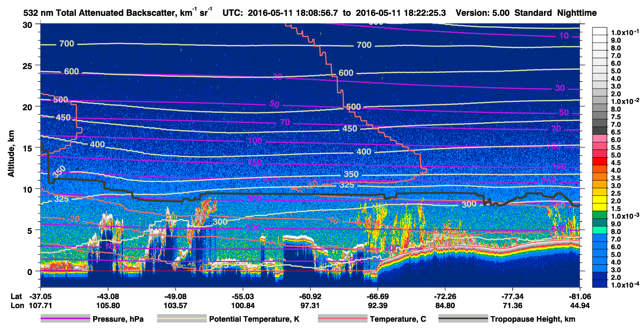Click the dark line swatch beside Tropopause Height
The image size is (644, 330).
pyautogui.click(x=464, y=318)
